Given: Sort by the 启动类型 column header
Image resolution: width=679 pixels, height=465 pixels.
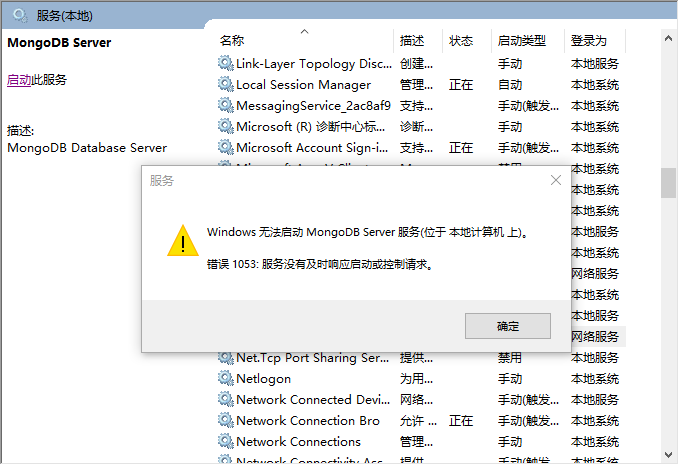Looking at the screenshot, I should point(522,41).
